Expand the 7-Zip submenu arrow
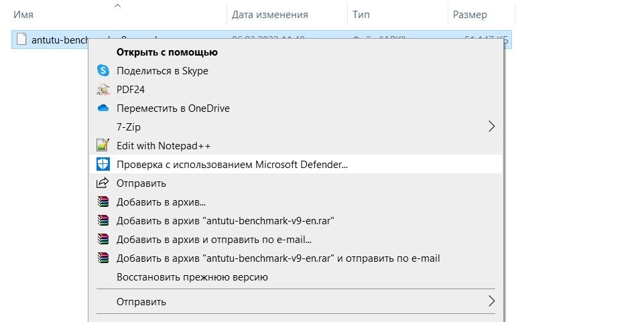The height and width of the screenshot is (322, 644). pyautogui.click(x=491, y=127)
